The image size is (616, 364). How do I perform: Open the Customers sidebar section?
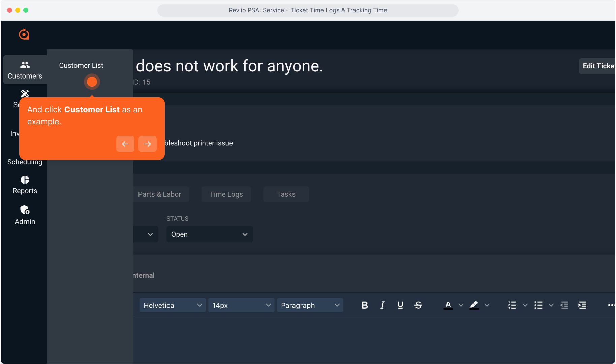[25, 70]
